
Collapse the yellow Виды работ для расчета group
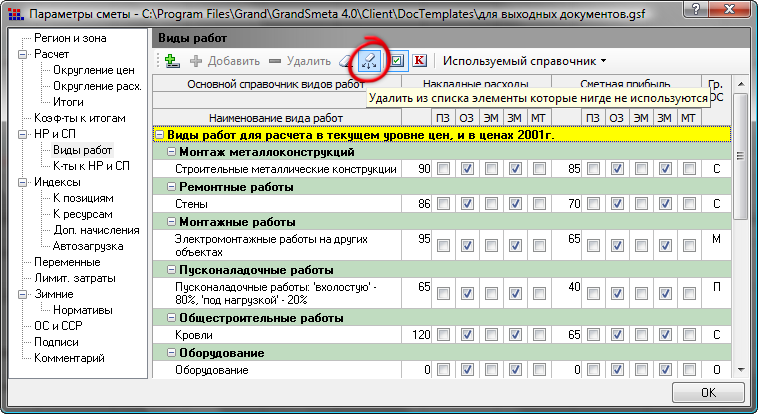pos(159,135)
